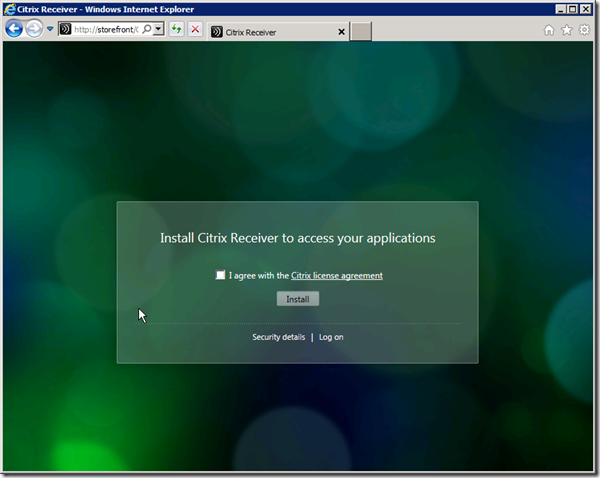Close the Internet Explorer window

click(x=585, y=9)
